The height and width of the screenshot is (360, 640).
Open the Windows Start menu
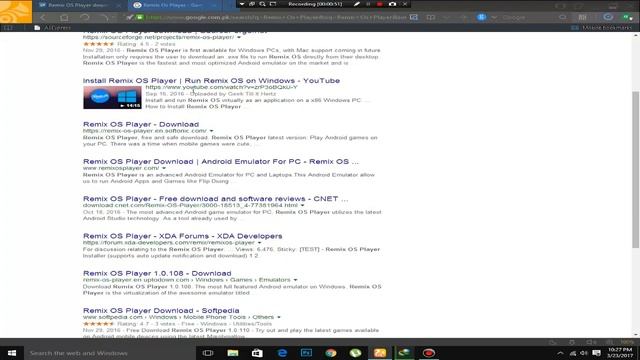click(11, 353)
